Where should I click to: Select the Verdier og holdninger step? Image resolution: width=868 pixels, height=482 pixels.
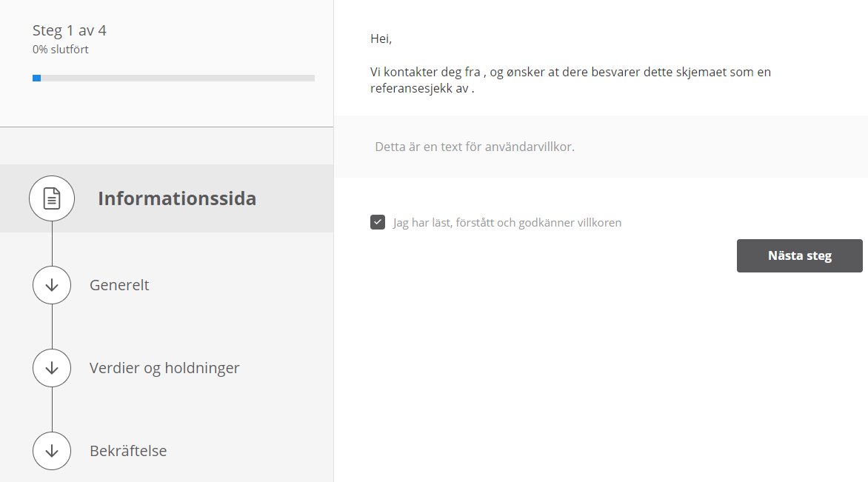[x=164, y=368]
